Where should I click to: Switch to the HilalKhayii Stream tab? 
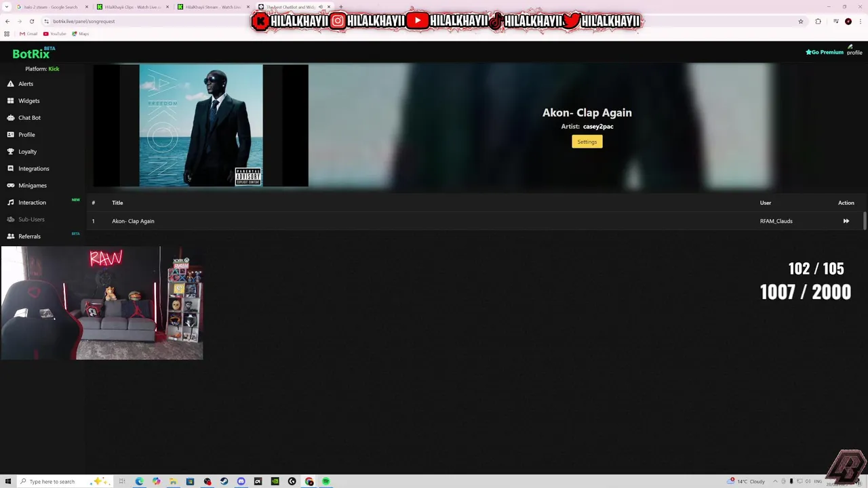coord(213,7)
